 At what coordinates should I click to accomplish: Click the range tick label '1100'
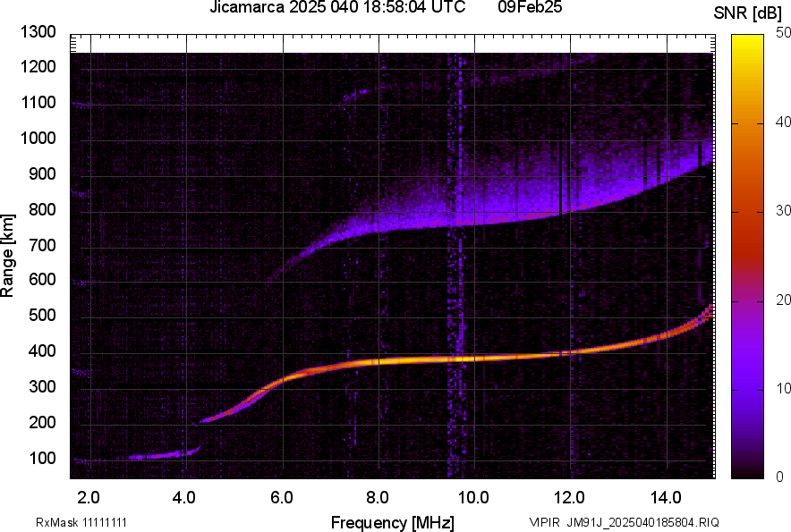(38, 103)
